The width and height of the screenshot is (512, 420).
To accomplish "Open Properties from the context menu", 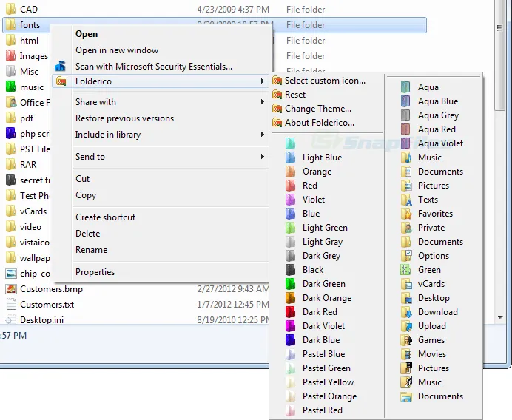I will point(95,272).
